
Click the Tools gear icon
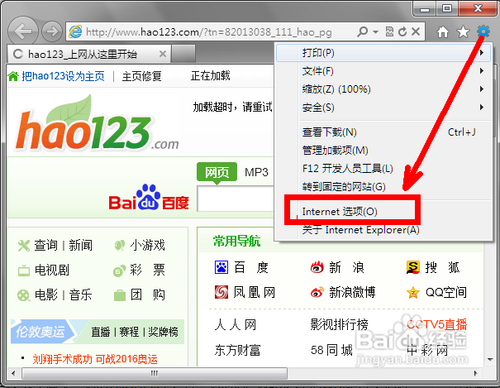pyautogui.click(x=483, y=32)
